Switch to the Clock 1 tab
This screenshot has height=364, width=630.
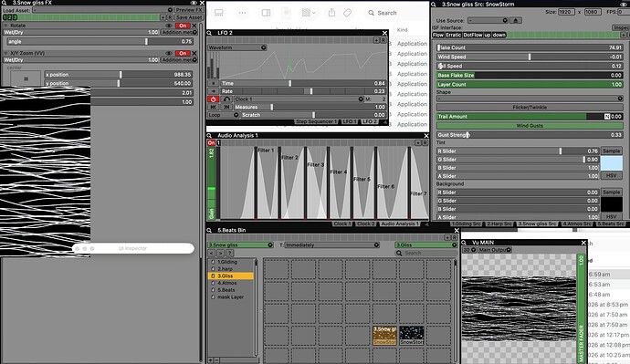coord(342,224)
